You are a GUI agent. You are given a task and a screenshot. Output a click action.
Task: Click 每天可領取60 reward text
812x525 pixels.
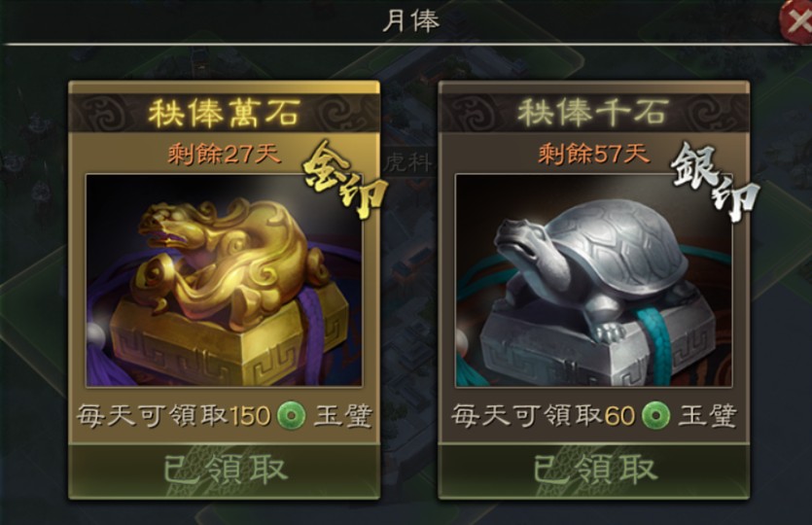[543, 415]
